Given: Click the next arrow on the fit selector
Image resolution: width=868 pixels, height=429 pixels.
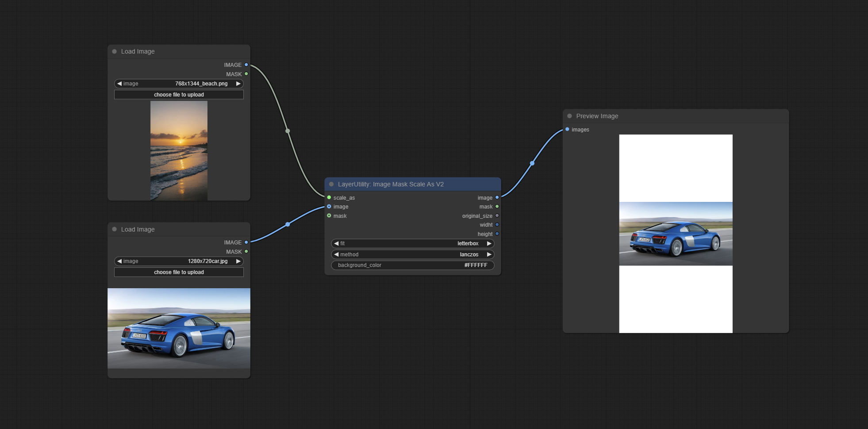Looking at the screenshot, I should pyautogui.click(x=489, y=243).
